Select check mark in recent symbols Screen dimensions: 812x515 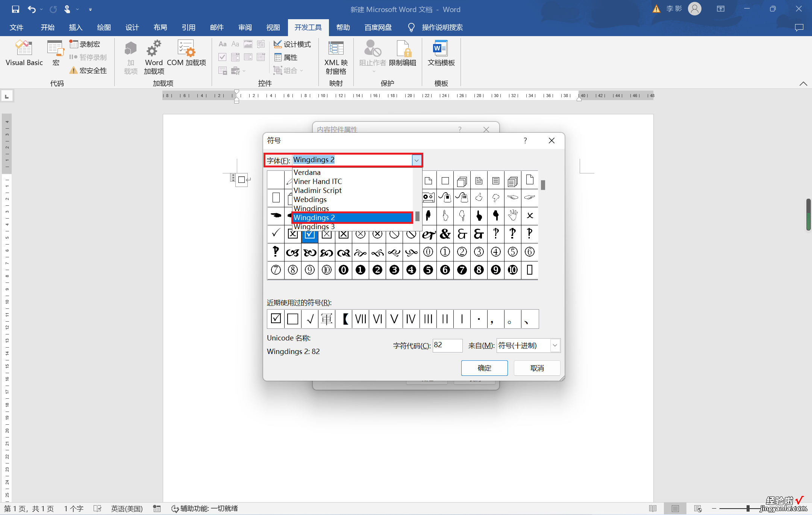click(x=310, y=319)
